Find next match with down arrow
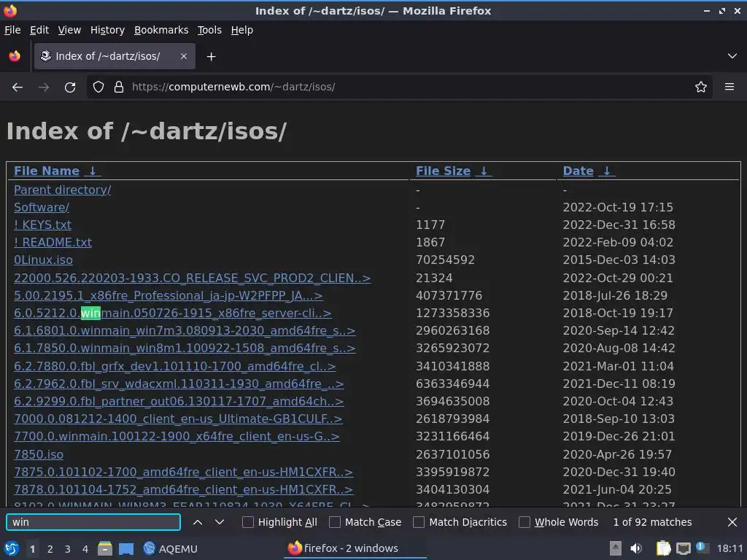This screenshot has width=747, height=560. (x=219, y=522)
